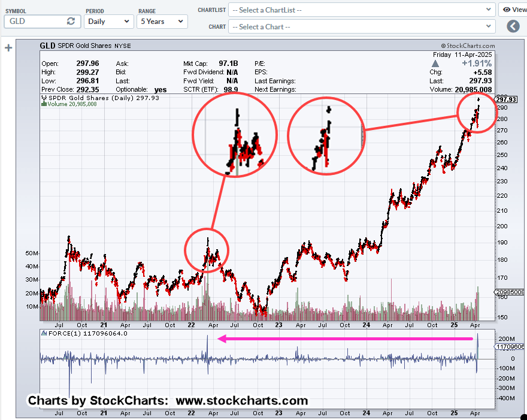The width and height of the screenshot is (527, 420).
Task: Open the Period dropdown set to Daily
Action: click(109, 21)
